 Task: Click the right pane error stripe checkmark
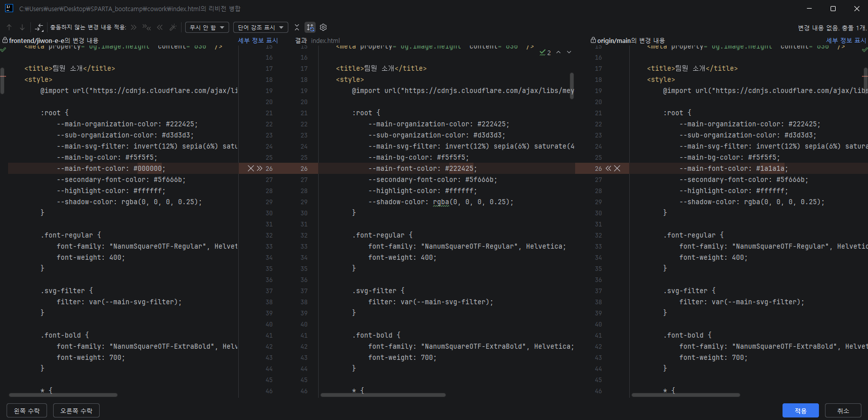pos(864,50)
